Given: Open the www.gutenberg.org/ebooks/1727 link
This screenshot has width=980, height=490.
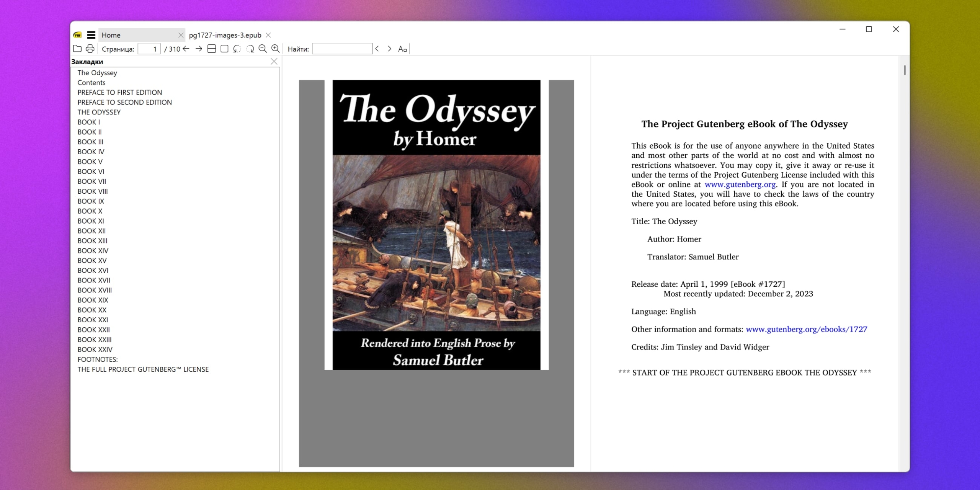Looking at the screenshot, I should pos(807,329).
